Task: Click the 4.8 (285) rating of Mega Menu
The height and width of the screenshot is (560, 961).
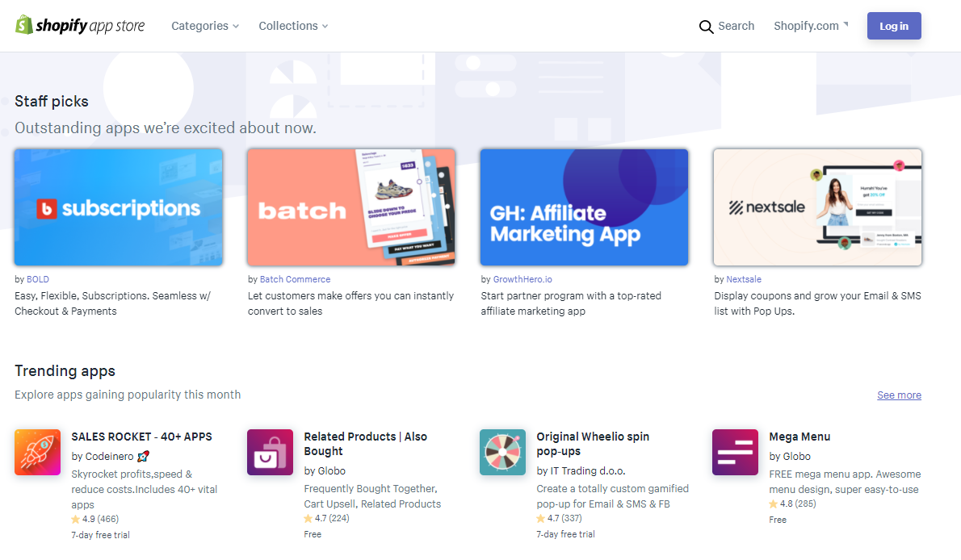Action: [x=792, y=504]
